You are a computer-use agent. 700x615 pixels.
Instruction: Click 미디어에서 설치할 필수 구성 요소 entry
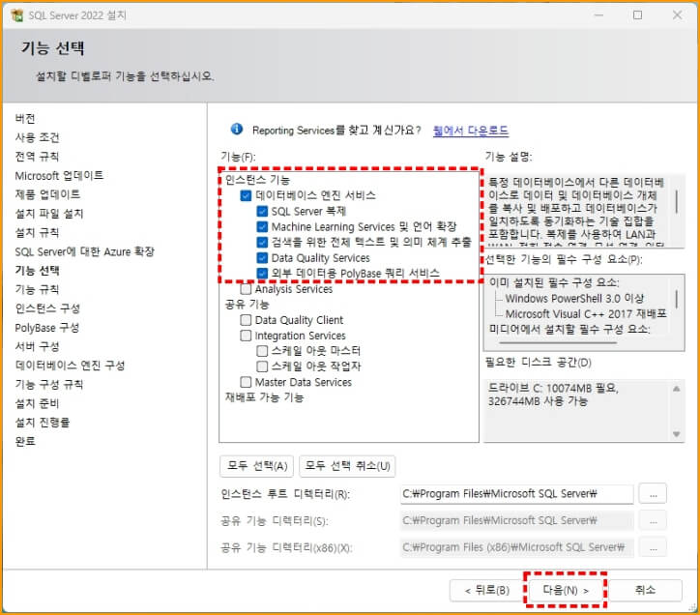[569, 329]
